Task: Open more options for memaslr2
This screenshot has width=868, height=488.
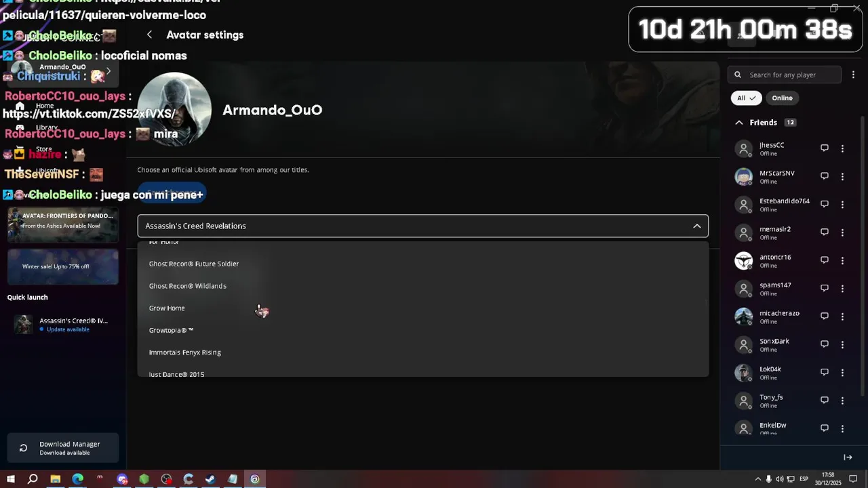Action: point(842,232)
